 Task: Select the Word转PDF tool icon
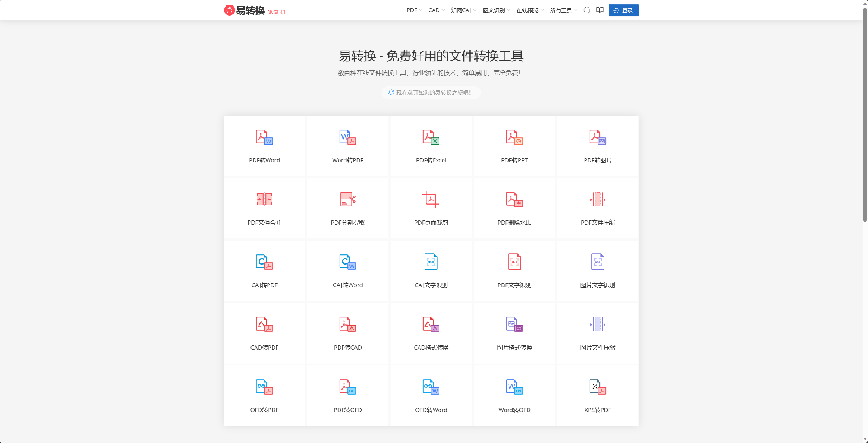click(x=348, y=146)
